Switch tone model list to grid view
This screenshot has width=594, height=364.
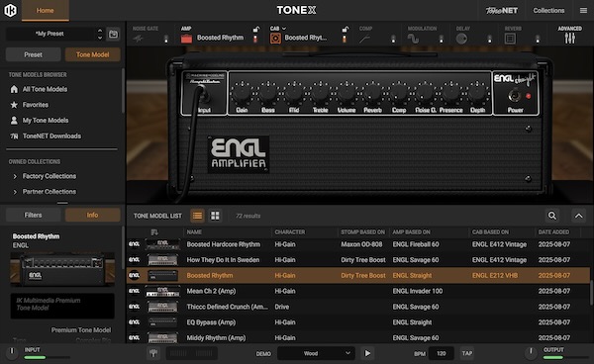pos(215,216)
